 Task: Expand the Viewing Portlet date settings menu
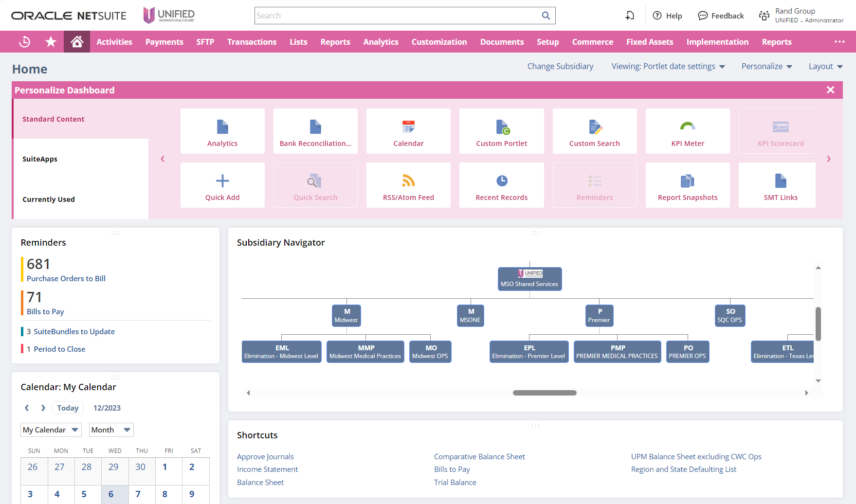click(668, 66)
